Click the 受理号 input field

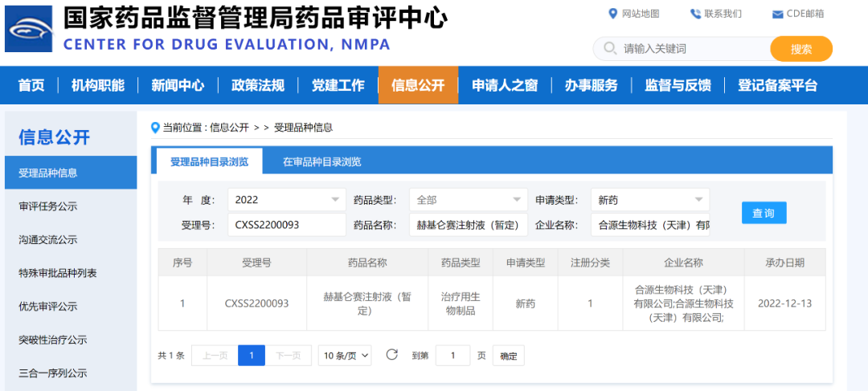tap(287, 225)
